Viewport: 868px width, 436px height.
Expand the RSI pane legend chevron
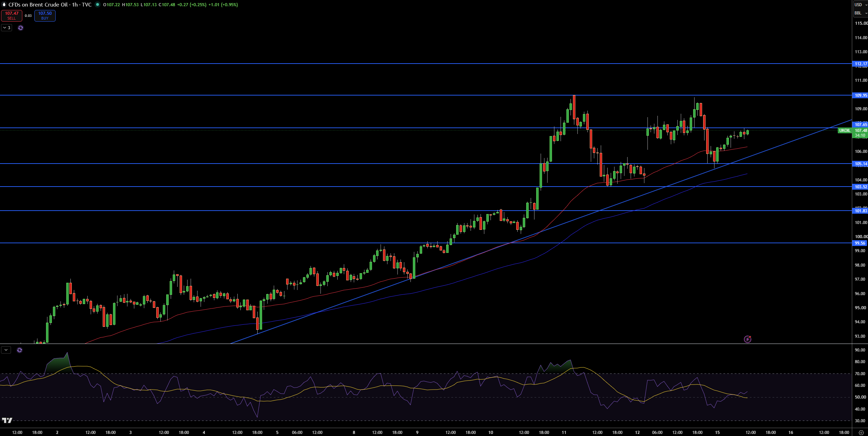point(6,350)
